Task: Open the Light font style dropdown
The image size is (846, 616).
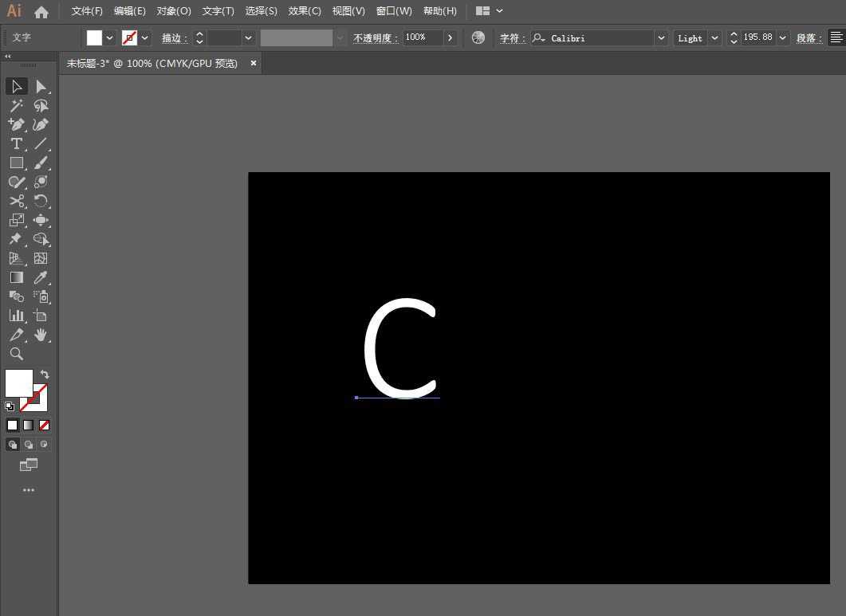Action: coord(714,37)
